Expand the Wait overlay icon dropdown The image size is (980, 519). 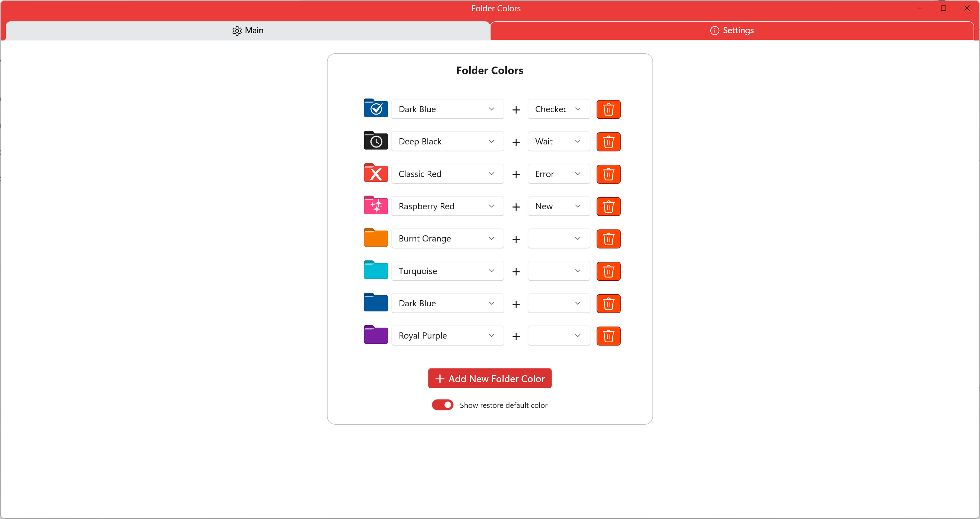[x=558, y=142]
